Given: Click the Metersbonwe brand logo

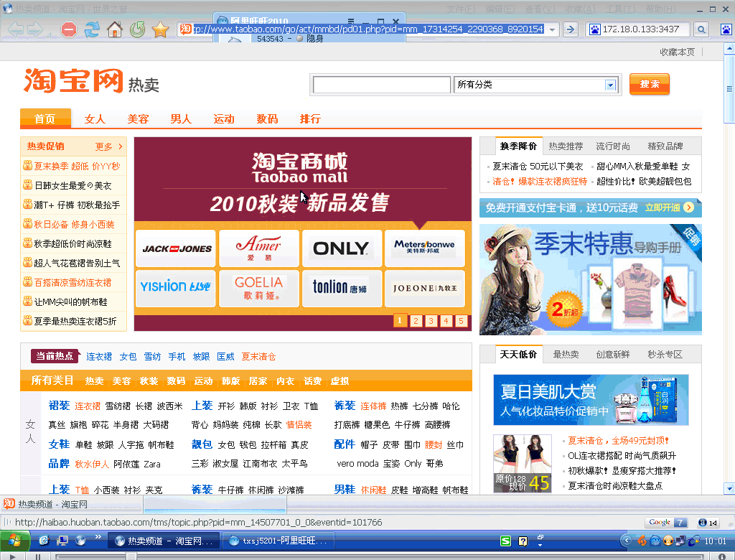Looking at the screenshot, I should 425,248.
